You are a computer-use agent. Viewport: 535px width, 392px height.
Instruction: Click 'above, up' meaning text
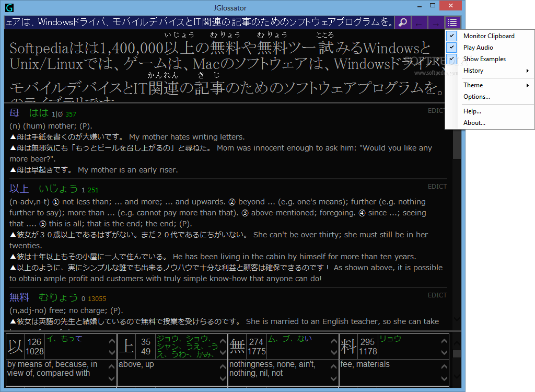pyautogui.click(x=136, y=364)
